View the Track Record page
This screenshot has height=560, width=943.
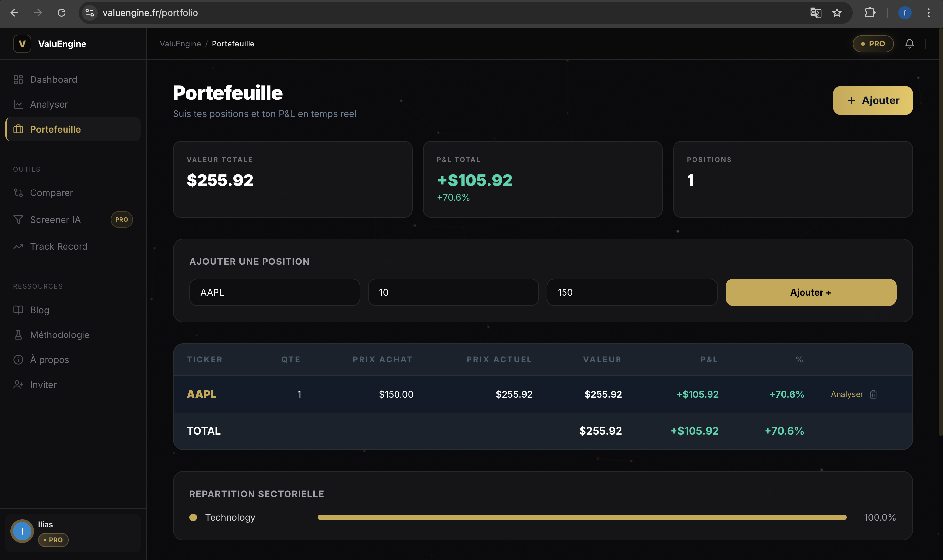(59, 246)
